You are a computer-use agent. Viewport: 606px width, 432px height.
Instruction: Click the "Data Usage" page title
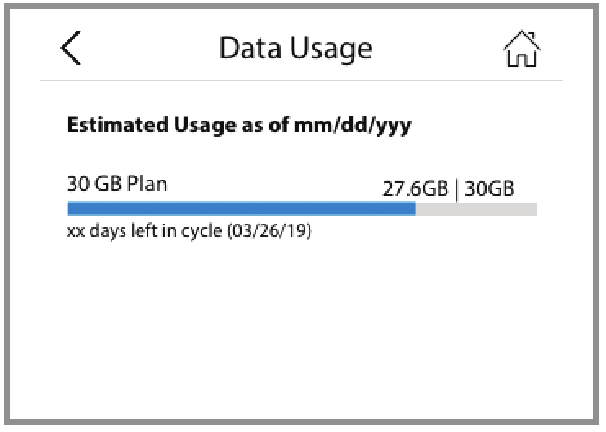[295, 48]
